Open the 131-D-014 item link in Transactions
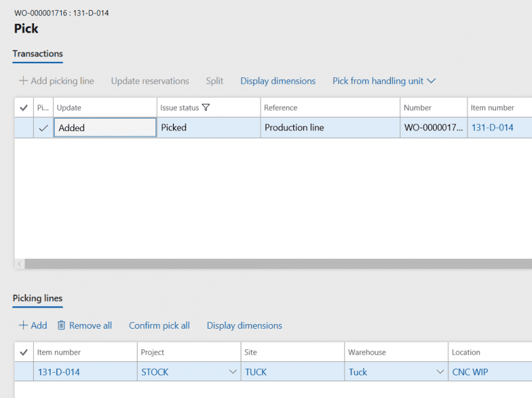Screen dimensions: 532x398 click(492, 128)
